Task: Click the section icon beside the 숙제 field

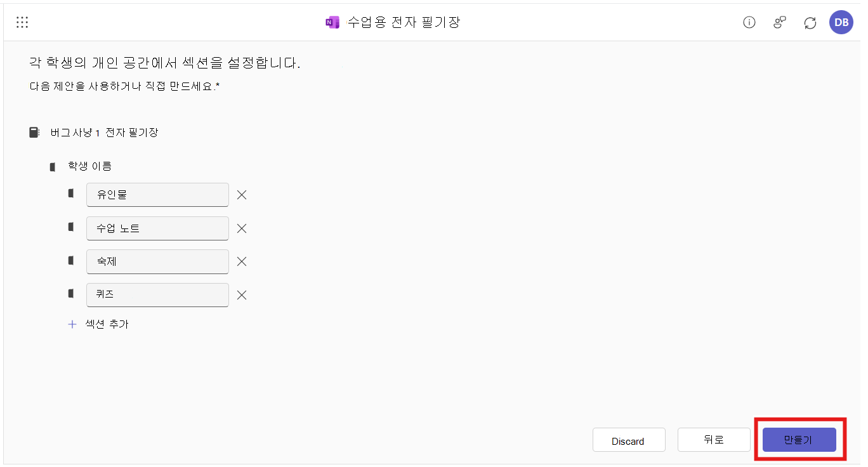Action: pyautogui.click(x=71, y=260)
